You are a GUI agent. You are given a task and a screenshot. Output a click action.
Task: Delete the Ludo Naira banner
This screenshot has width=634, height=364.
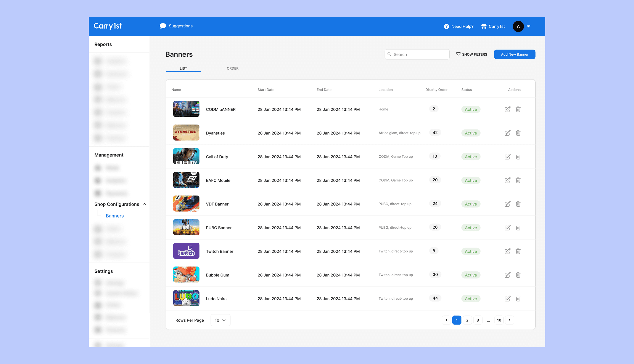pos(518,299)
